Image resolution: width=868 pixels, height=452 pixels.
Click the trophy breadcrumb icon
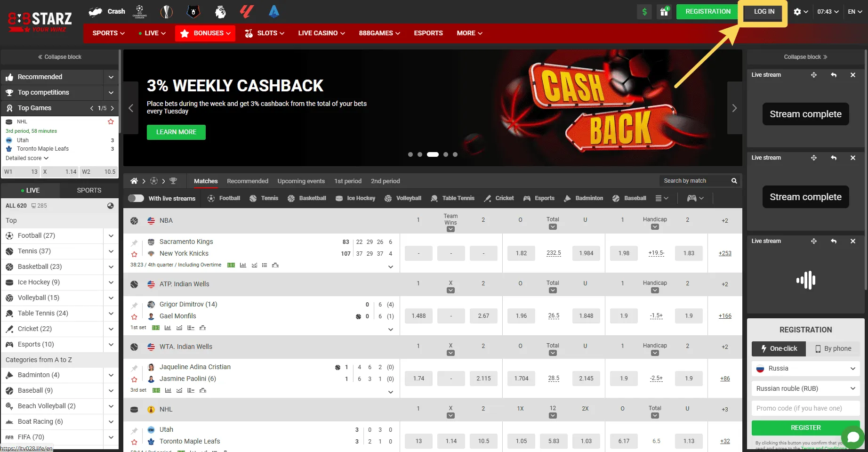pos(173,181)
